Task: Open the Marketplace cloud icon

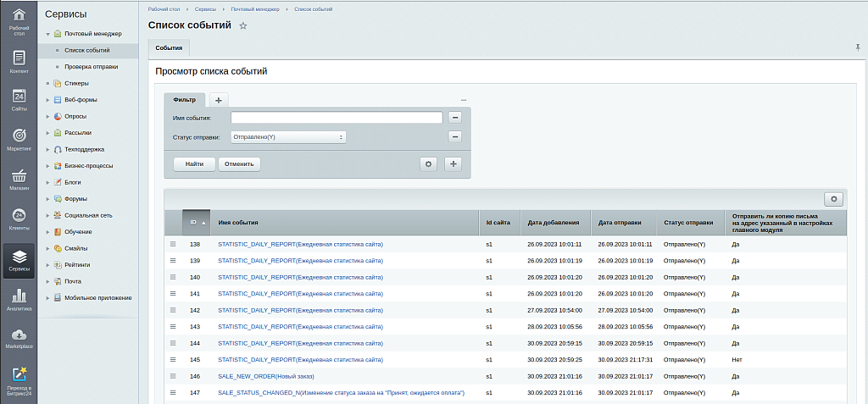Action: coord(19,338)
